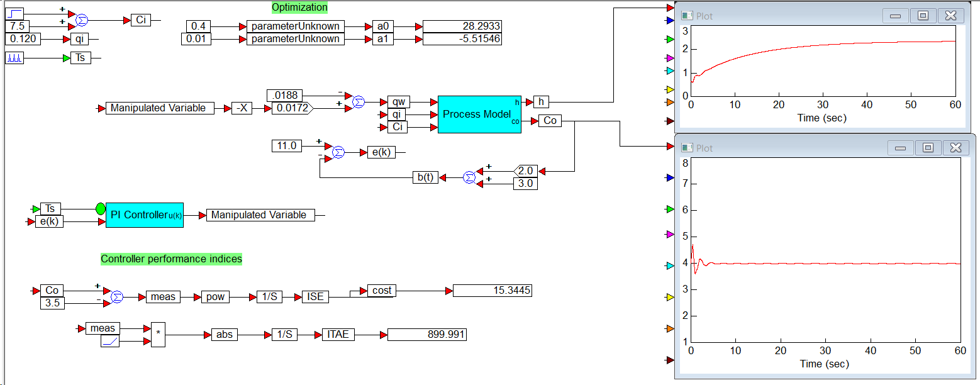Click the green oval on PI Controller

(101, 209)
